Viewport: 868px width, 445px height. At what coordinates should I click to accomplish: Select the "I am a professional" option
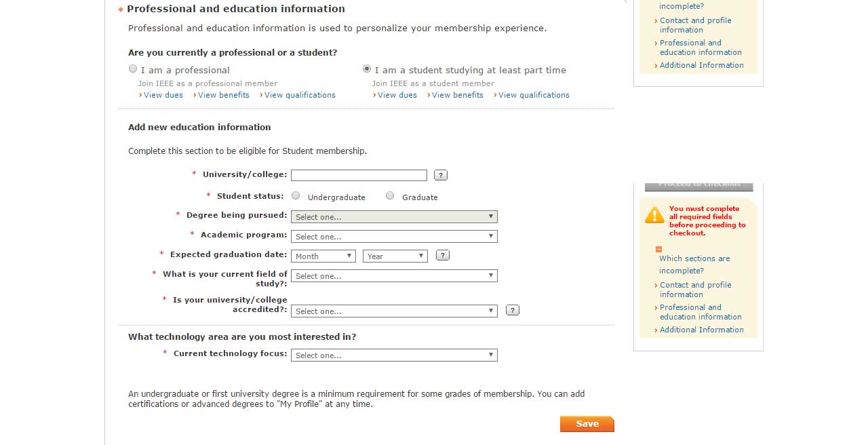point(133,69)
